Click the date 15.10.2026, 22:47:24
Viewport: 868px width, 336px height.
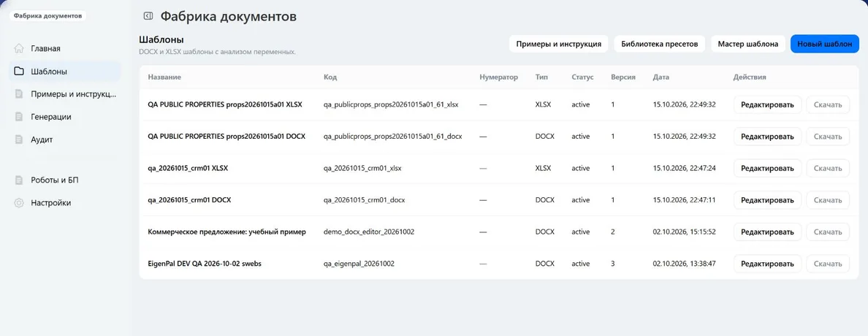tap(684, 168)
